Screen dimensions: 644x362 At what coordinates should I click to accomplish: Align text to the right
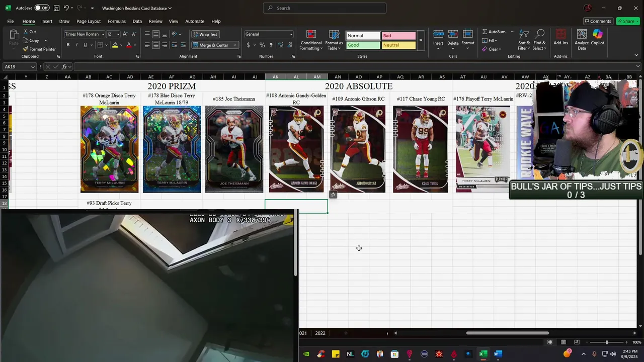click(x=165, y=45)
